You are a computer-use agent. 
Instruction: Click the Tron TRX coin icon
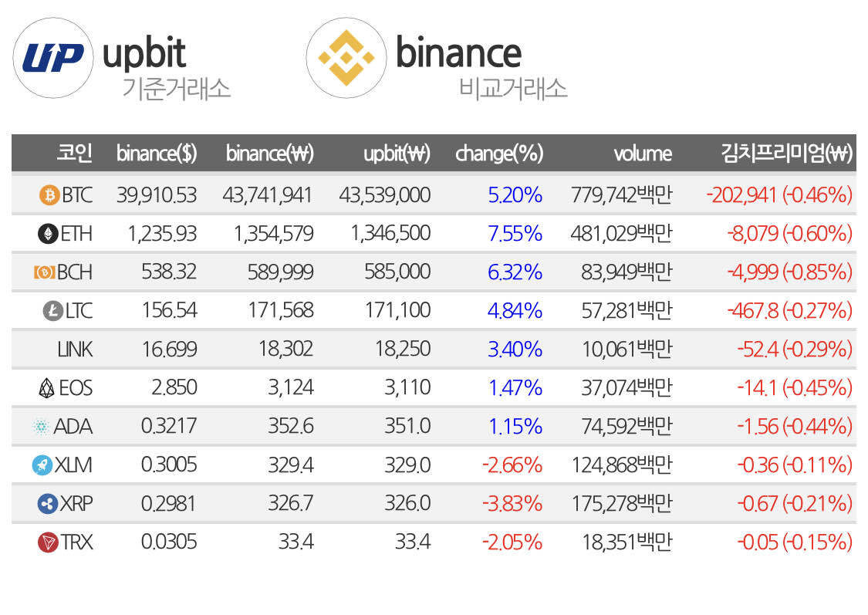(48, 542)
